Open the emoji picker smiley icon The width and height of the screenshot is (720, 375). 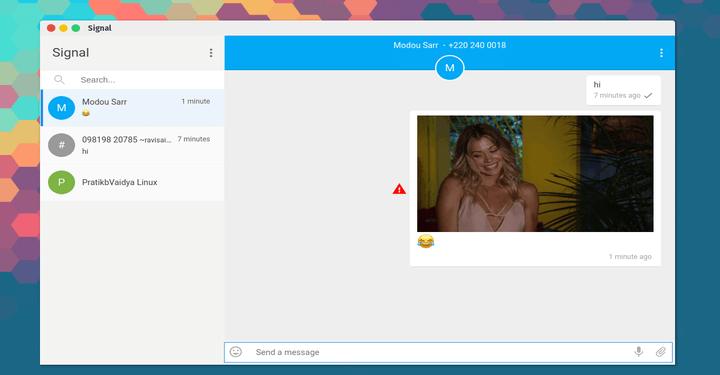[x=236, y=352]
